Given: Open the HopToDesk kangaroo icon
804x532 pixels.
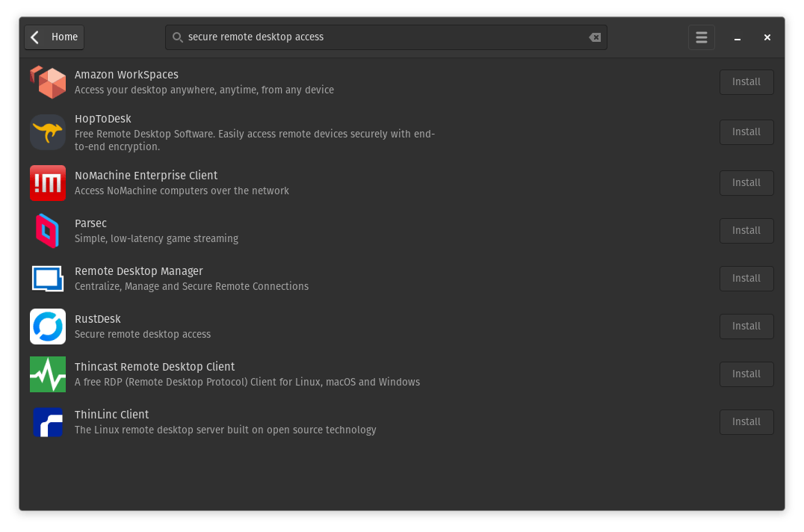Looking at the screenshot, I should pyautogui.click(x=48, y=132).
